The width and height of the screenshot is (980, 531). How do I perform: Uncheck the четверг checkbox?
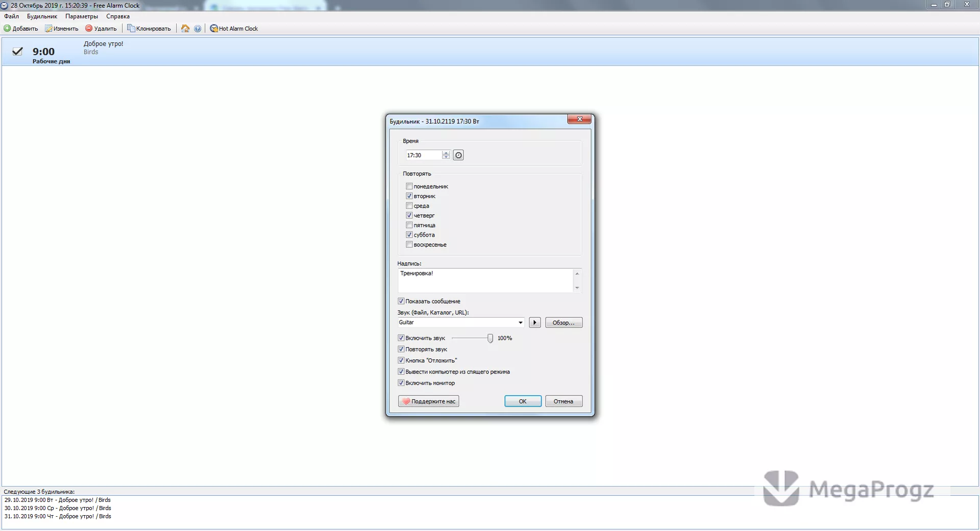[x=409, y=215]
